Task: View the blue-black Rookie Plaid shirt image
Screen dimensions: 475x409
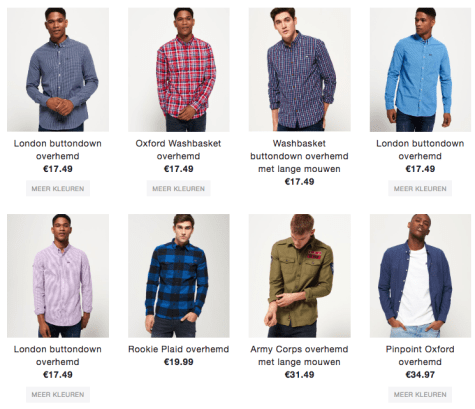Action: click(x=179, y=276)
